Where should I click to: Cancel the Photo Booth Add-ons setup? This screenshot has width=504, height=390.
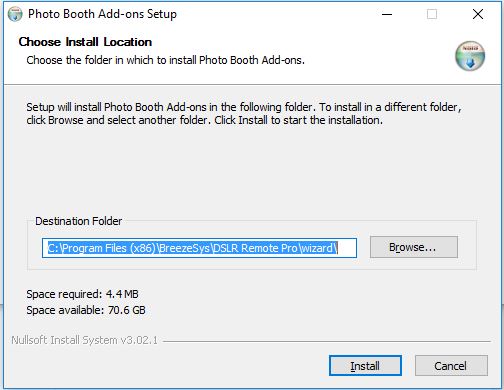pos(451,366)
